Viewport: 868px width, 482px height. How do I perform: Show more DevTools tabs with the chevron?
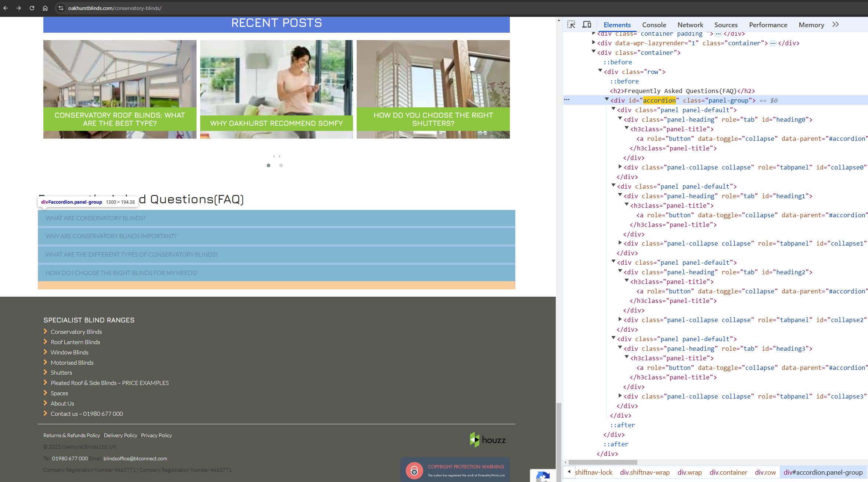click(836, 25)
